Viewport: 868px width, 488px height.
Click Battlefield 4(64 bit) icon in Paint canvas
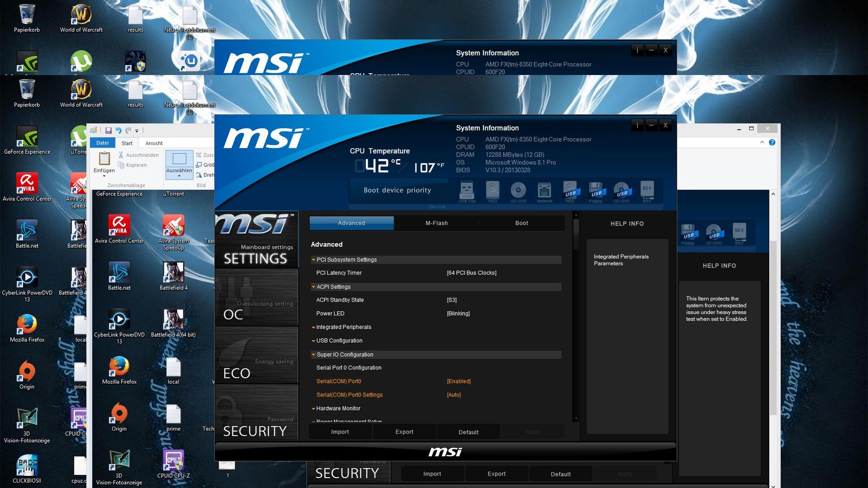pos(173,323)
